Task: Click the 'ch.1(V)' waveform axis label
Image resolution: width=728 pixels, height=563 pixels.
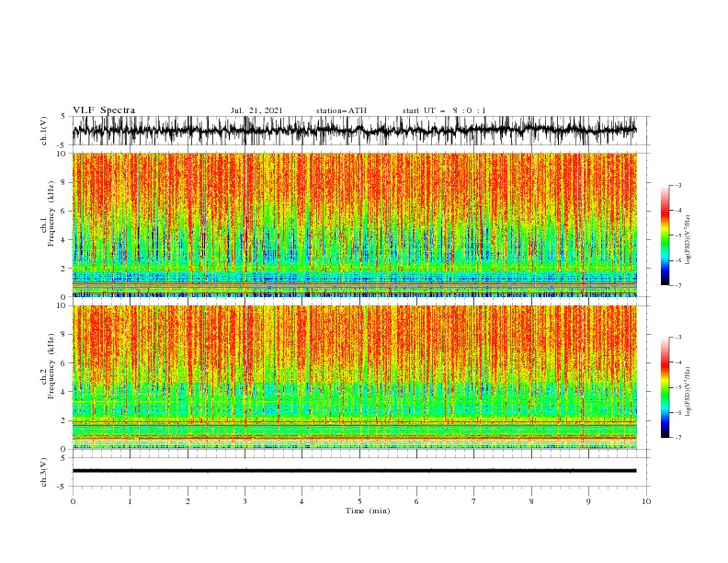Action: (x=44, y=131)
